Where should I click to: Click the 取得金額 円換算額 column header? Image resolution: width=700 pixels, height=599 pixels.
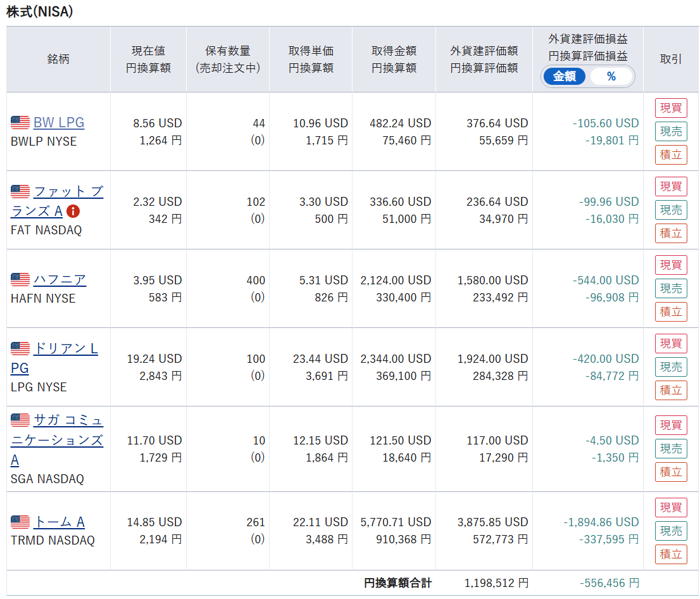(394, 59)
